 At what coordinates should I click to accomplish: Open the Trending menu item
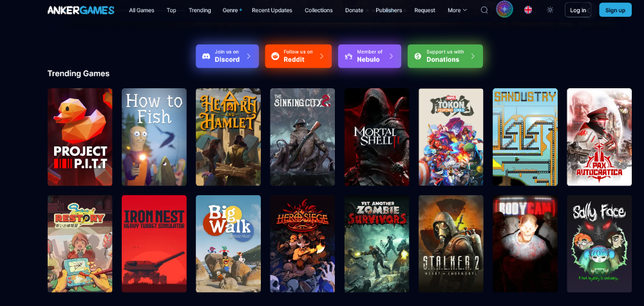[x=200, y=10]
